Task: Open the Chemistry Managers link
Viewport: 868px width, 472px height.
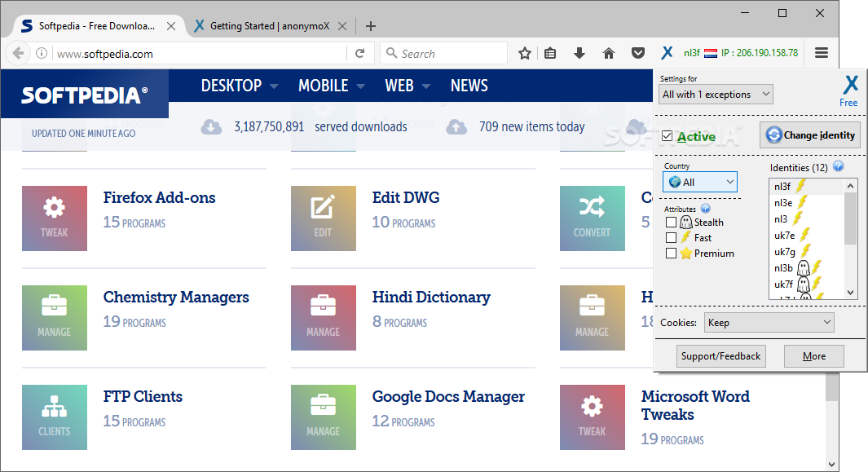Action: (176, 298)
